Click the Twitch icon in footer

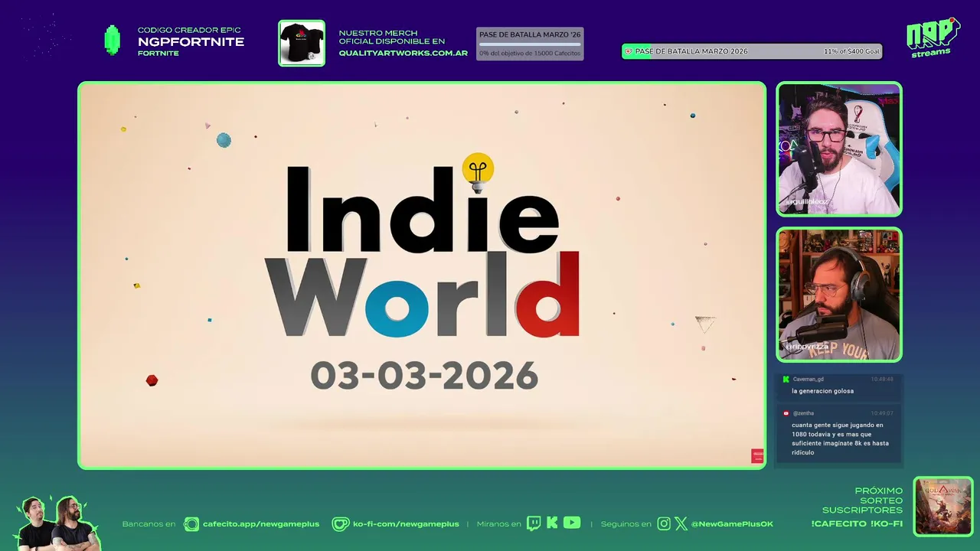click(x=534, y=523)
